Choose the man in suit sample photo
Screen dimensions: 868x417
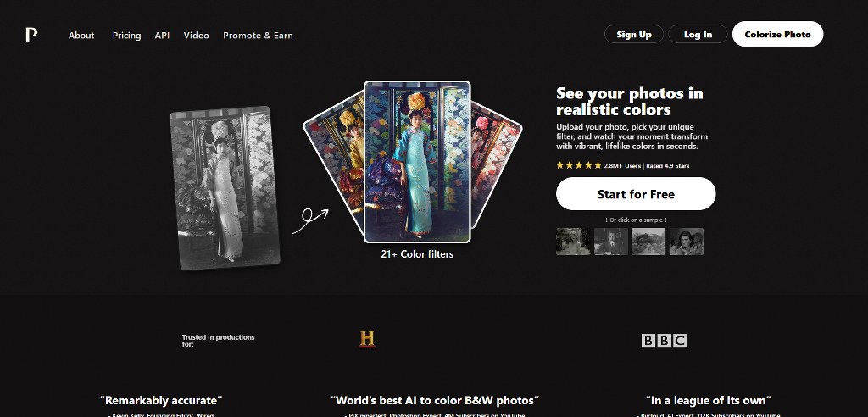(610, 242)
